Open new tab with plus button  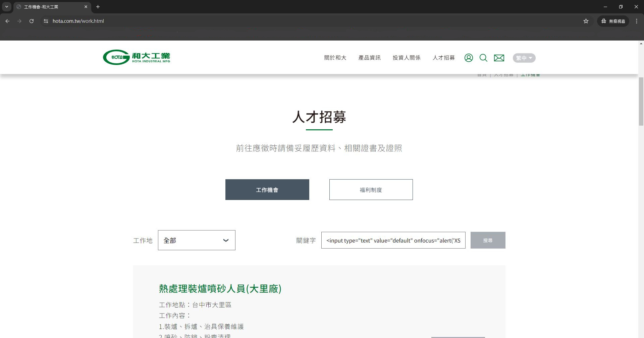[98, 7]
